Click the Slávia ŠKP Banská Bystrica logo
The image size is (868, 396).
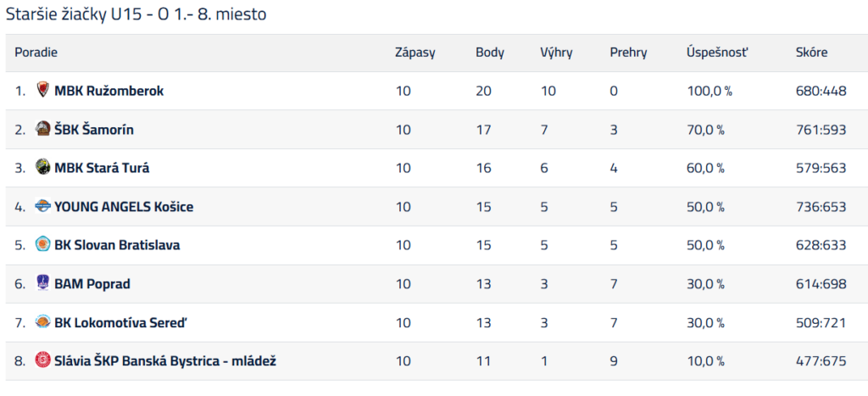pyautogui.click(x=43, y=360)
